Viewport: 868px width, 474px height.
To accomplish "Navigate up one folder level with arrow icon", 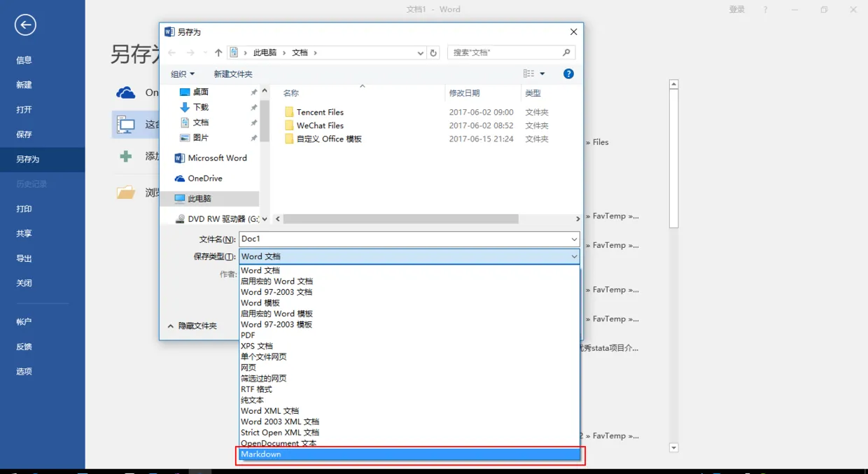I will click(218, 53).
